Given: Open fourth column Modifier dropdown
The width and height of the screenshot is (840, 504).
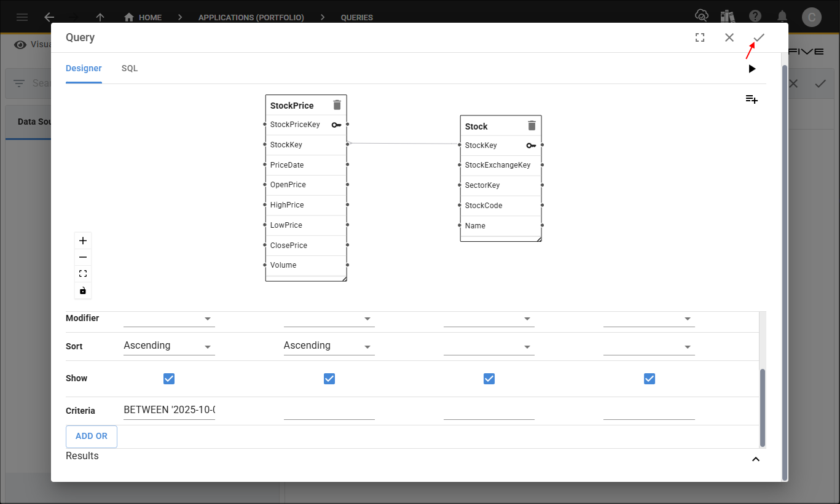Looking at the screenshot, I should pos(649,319).
